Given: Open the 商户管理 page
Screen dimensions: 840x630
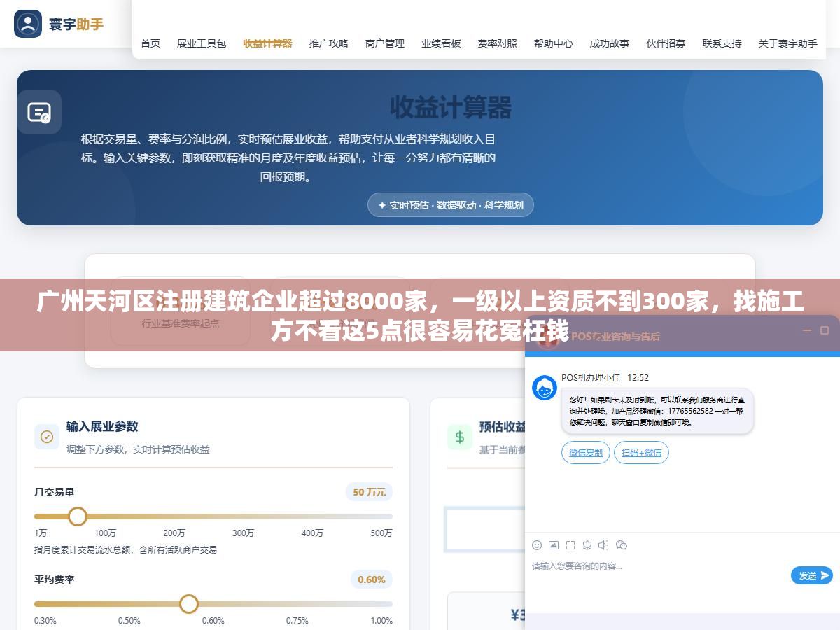Looking at the screenshot, I should click(385, 43).
